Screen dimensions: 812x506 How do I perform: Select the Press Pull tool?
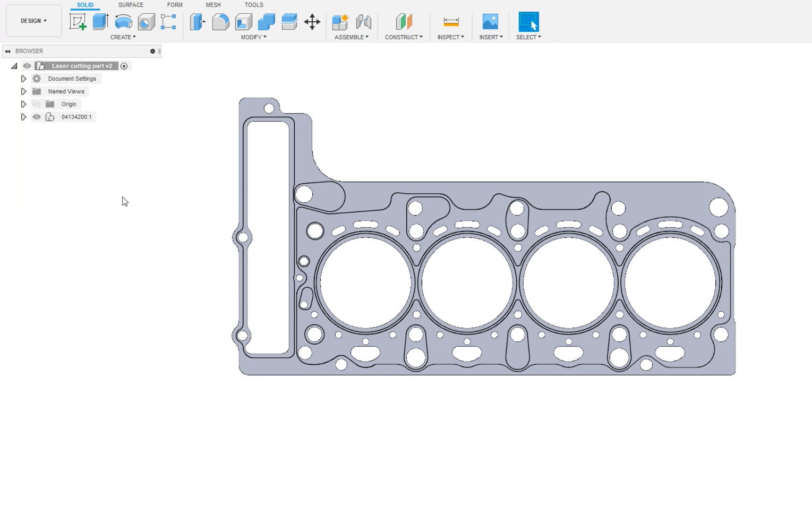(x=197, y=22)
